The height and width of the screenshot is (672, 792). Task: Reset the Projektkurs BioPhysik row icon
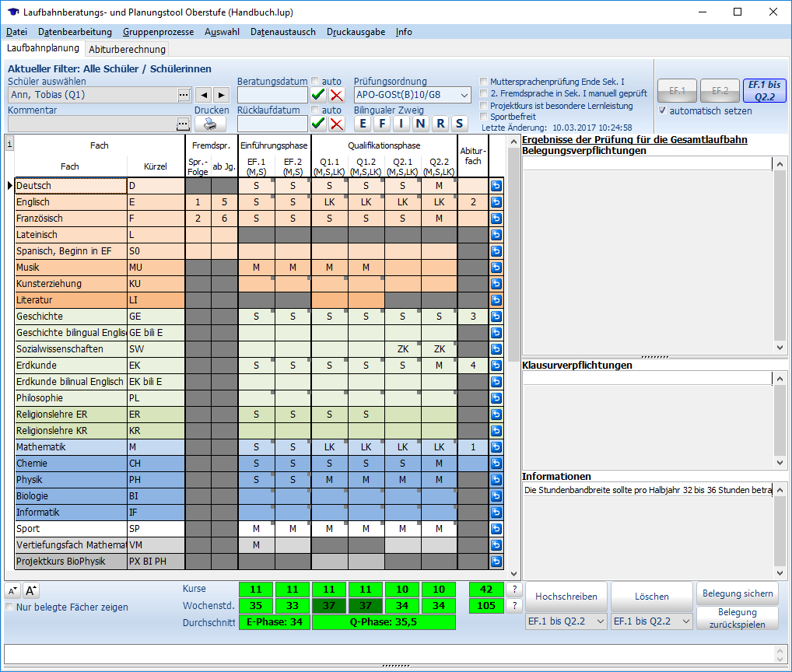(x=496, y=562)
